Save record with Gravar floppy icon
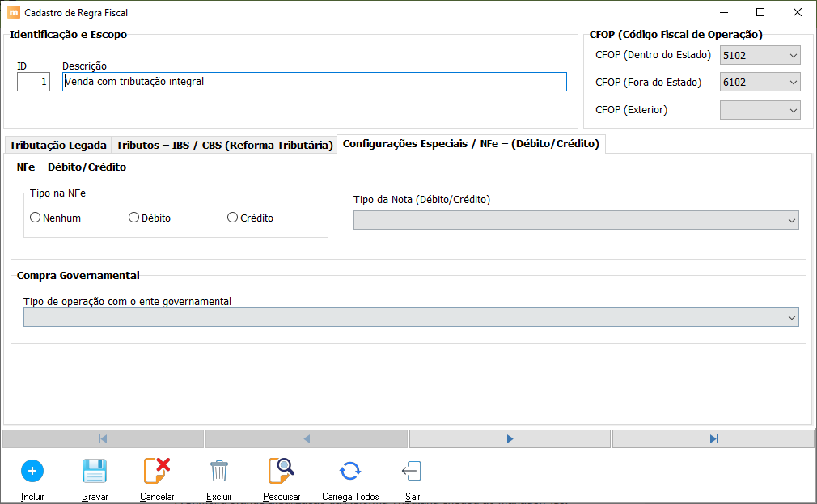This screenshot has width=817, height=504. [95, 471]
